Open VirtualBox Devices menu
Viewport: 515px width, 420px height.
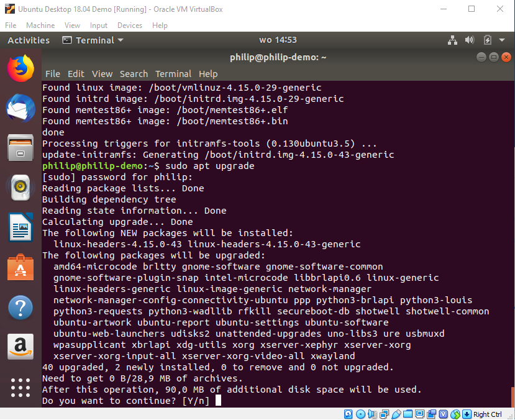click(x=130, y=25)
